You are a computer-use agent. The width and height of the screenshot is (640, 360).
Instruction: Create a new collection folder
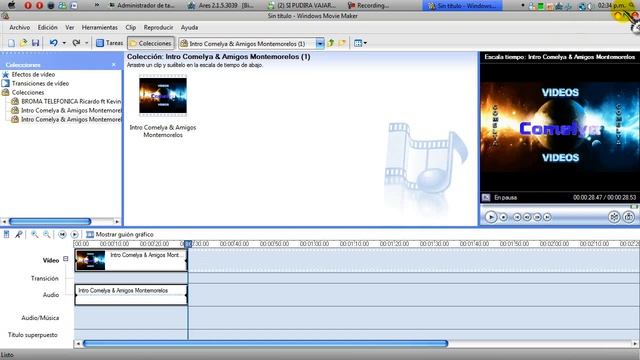(x=342, y=43)
